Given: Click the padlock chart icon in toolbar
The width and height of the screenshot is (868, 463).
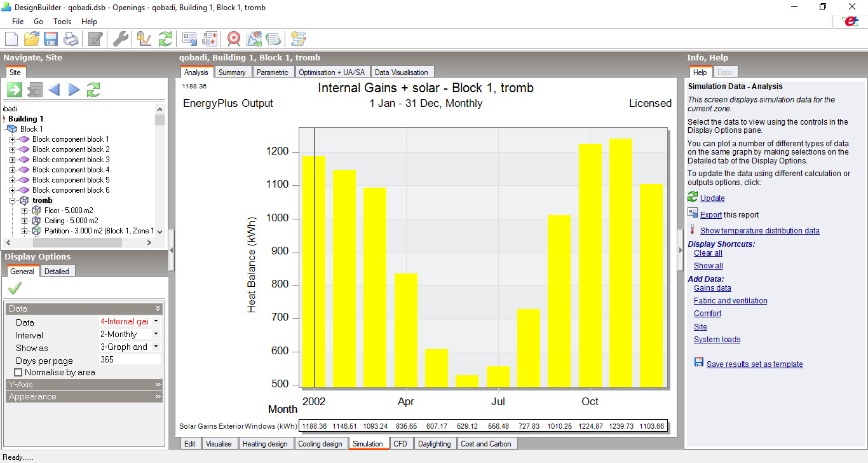Looking at the screenshot, I should coord(144,39).
